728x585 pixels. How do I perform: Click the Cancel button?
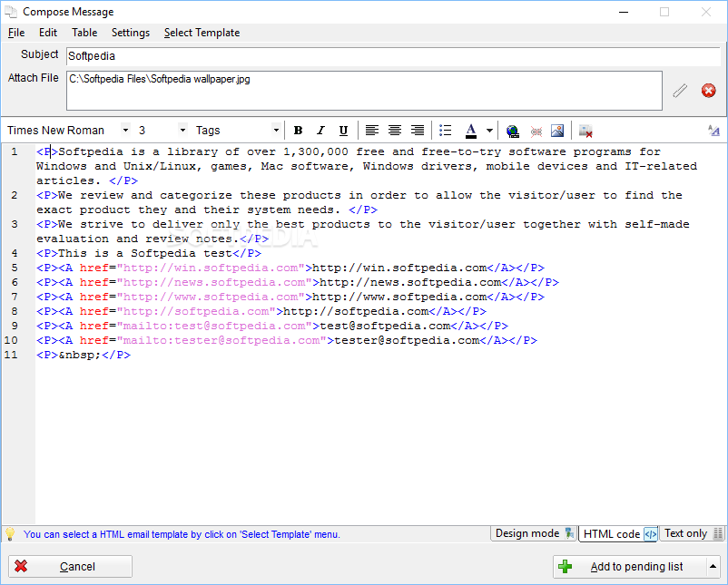point(70,567)
